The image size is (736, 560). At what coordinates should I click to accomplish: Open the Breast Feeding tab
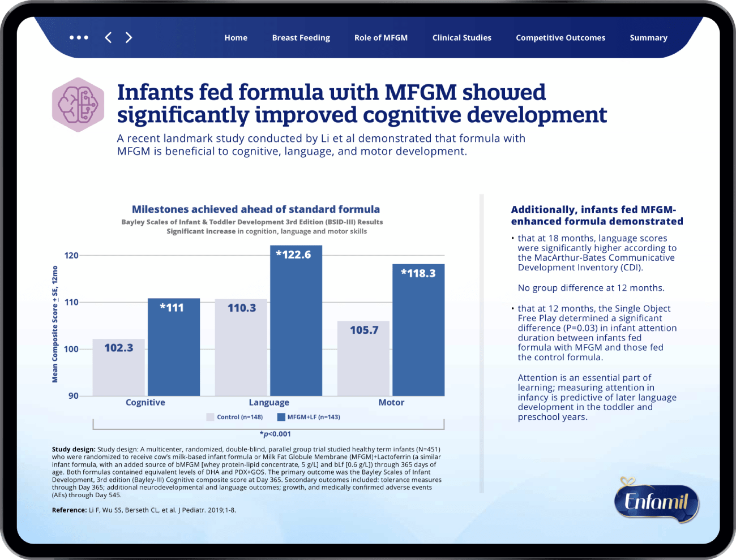pos(301,38)
